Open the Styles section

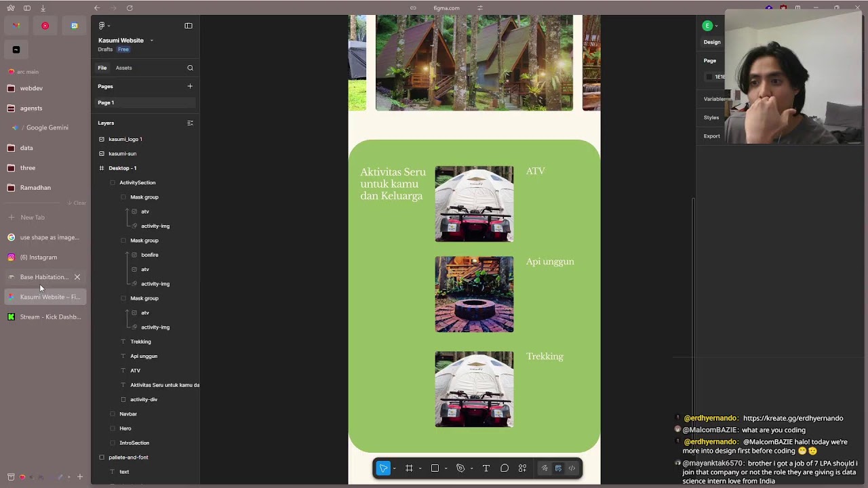coord(711,117)
